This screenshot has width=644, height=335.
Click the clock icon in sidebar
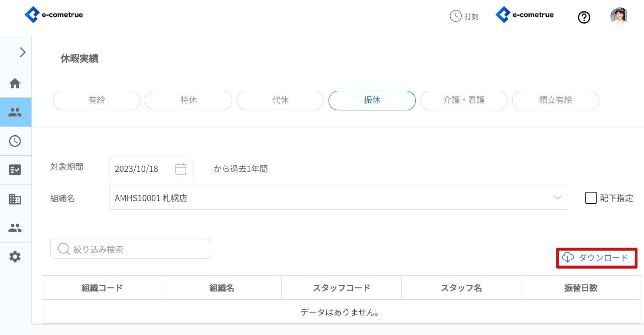tap(15, 141)
